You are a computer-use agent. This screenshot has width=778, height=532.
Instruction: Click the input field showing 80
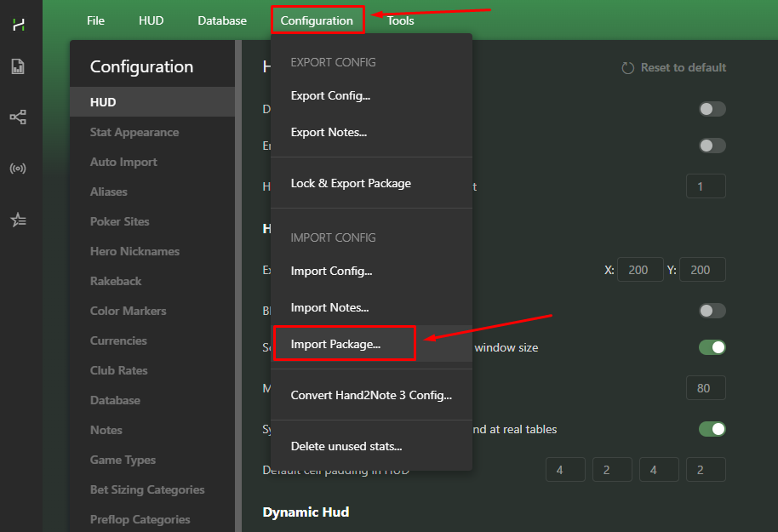(x=706, y=387)
